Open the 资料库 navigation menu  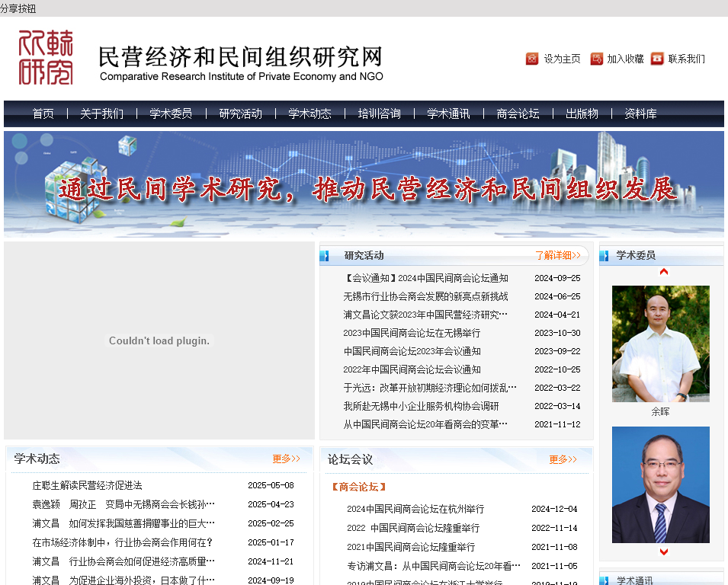pyautogui.click(x=640, y=113)
